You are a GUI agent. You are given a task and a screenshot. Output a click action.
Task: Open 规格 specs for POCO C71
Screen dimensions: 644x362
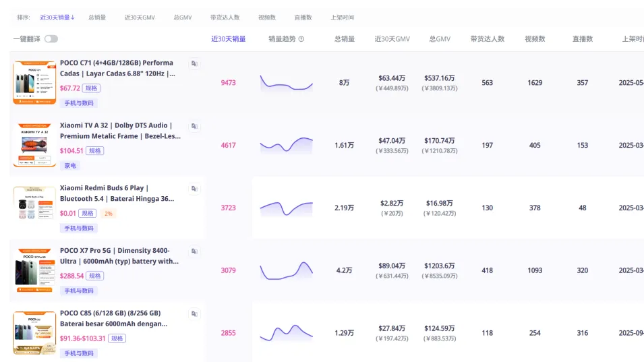(x=92, y=88)
